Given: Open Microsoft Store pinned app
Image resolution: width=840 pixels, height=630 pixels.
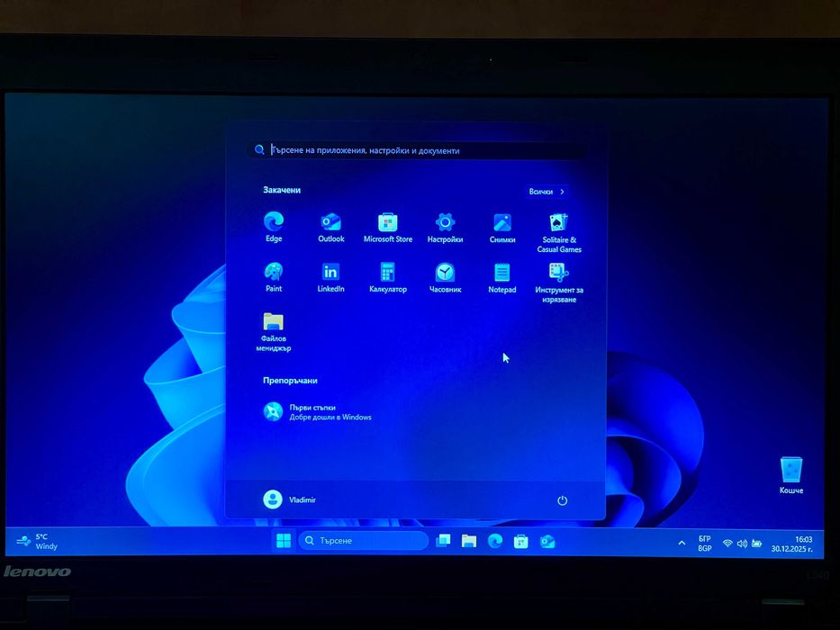Looking at the screenshot, I should click(x=388, y=229).
